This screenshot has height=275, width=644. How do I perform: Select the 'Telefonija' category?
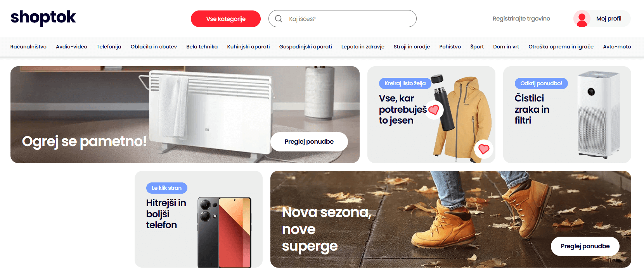(x=109, y=47)
